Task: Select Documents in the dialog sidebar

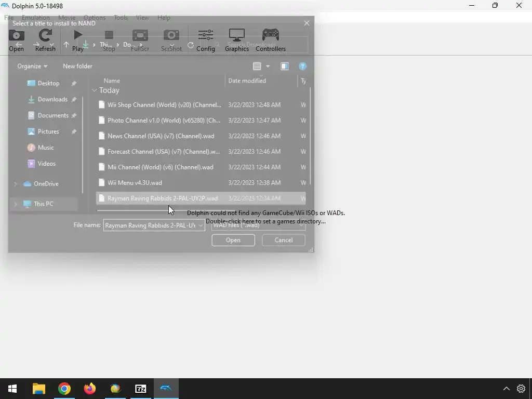Action: point(53,115)
